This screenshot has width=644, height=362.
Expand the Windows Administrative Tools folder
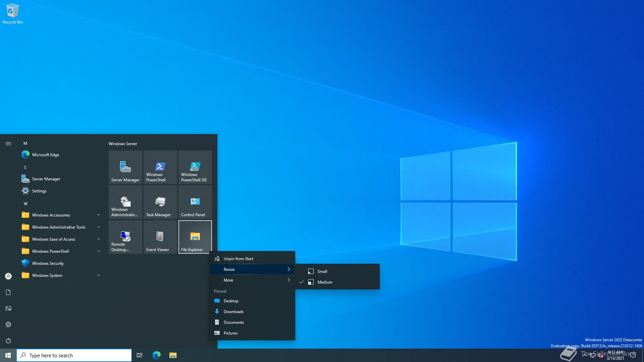click(61, 227)
